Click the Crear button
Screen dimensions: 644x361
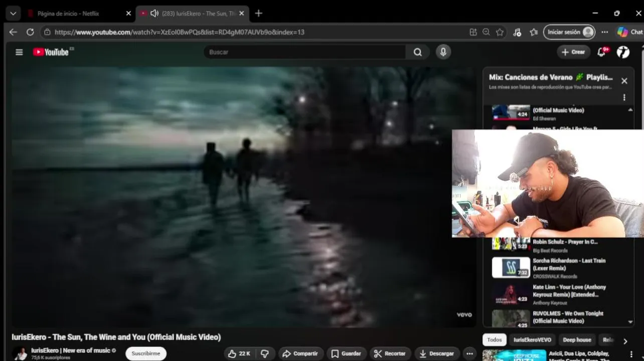click(573, 52)
